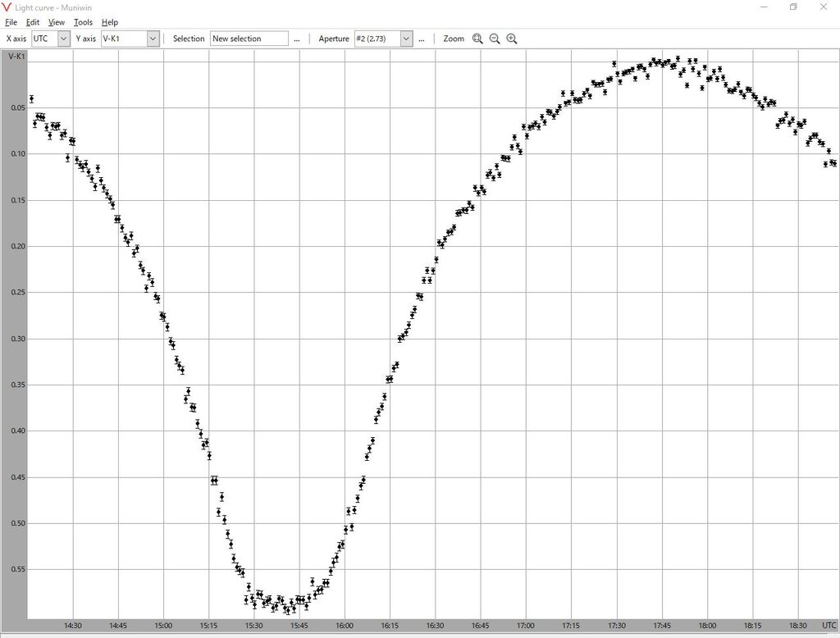Click the V-K1 axis label on chart
Image resolution: width=840 pixels, height=638 pixels.
[16, 57]
